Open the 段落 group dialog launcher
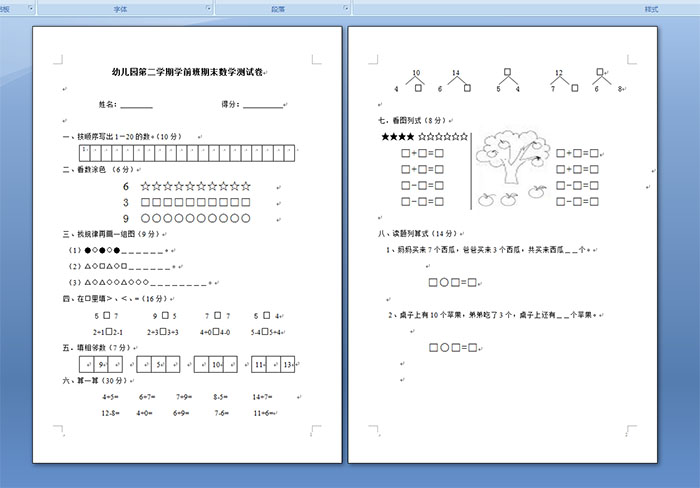 click(346, 8)
